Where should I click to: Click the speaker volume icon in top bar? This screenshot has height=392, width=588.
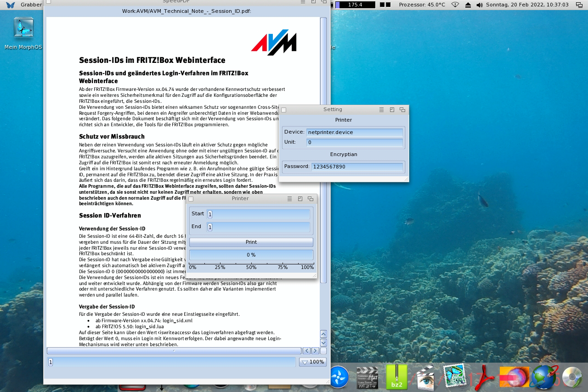(480, 5)
